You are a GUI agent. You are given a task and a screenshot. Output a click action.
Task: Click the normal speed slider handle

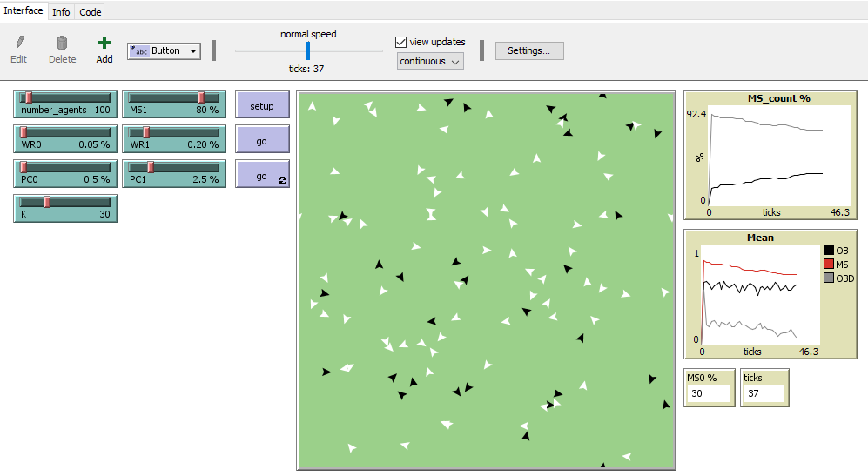(x=307, y=50)
